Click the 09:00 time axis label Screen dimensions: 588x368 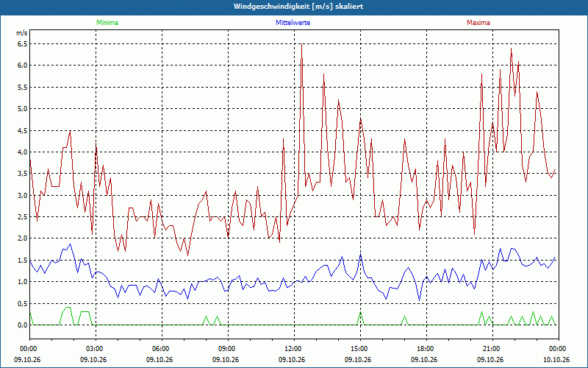pyautogui.click(x=228, y=349)
